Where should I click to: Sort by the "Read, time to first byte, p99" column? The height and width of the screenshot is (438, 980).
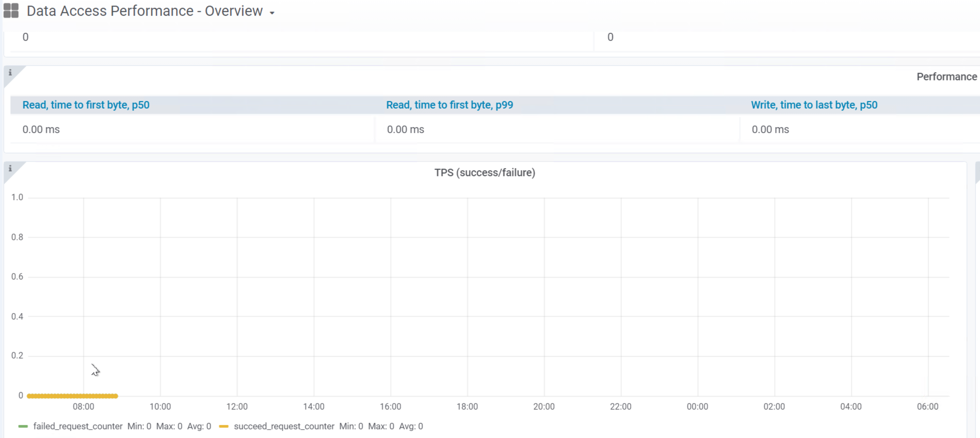(x=449, y=104)
